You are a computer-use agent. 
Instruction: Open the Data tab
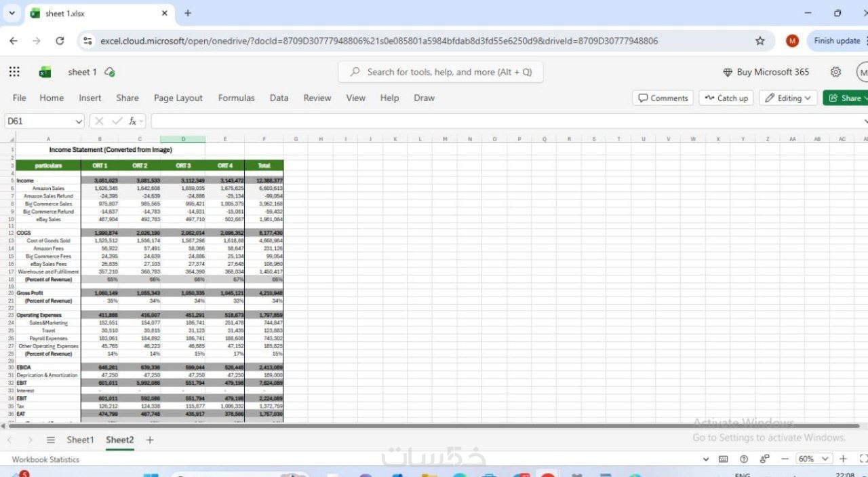tap(279, 98)
